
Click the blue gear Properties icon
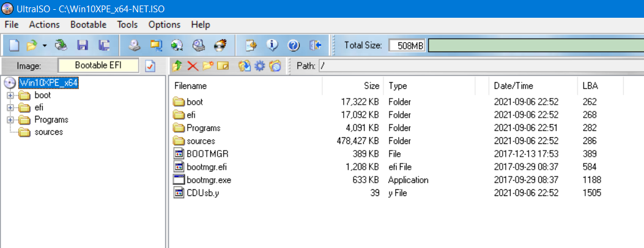pyautogui.click(x=259, y=66)
